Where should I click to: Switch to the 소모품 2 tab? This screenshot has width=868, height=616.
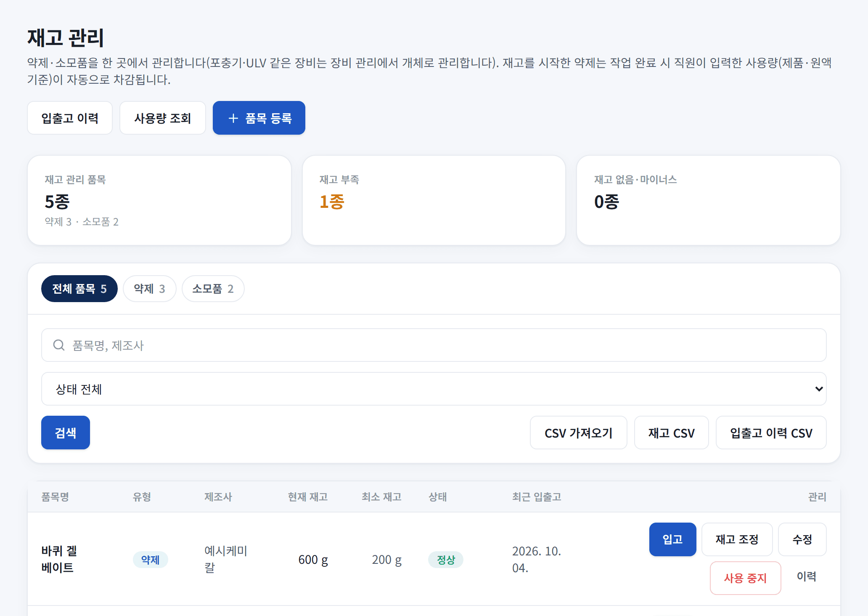point(213,289)
